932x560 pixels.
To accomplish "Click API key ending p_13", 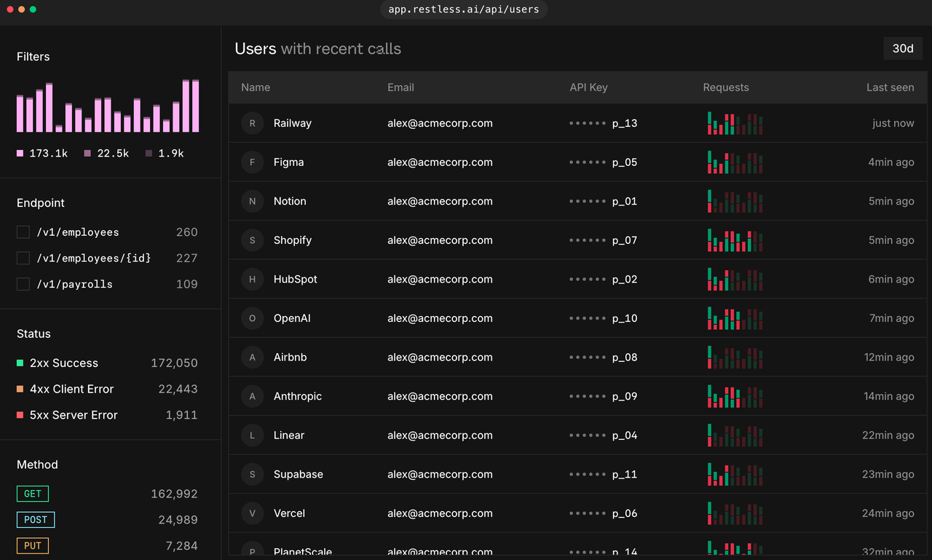I will (x=604, y=123).
